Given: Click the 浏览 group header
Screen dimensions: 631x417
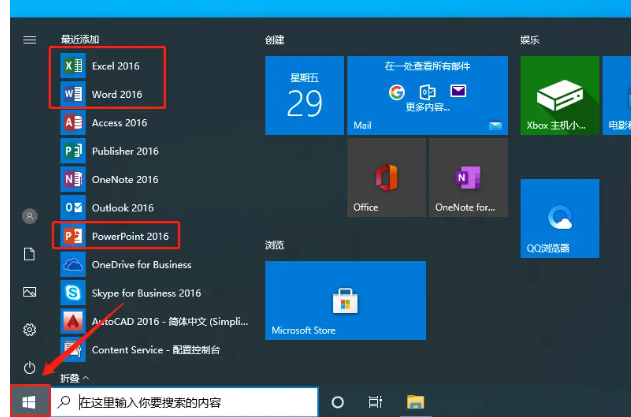Looking at the screenshot, I should click(x=275, y=245).
